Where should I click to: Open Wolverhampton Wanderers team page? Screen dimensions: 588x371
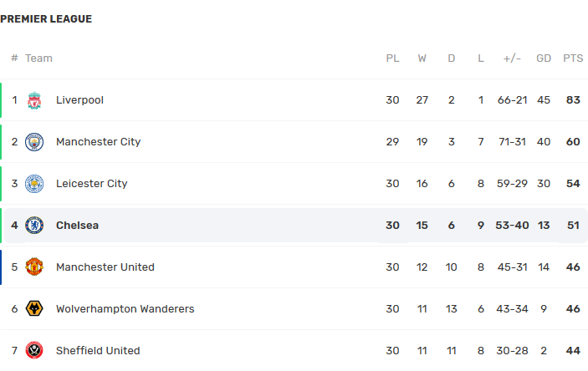click(125, 309)
